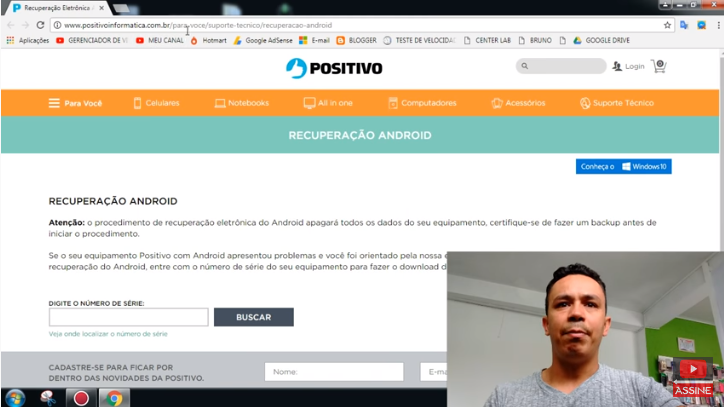724x407 pixels.
Task: Select the Suporte Técnico menu item
Action: pyautogui.click(x=617, y=103)
